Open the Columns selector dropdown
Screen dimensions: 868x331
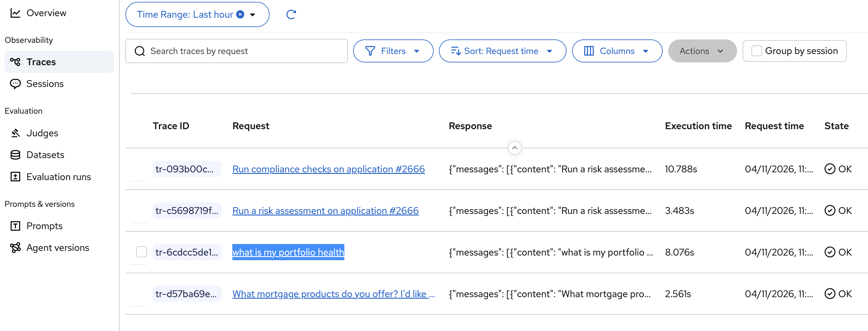617,51
